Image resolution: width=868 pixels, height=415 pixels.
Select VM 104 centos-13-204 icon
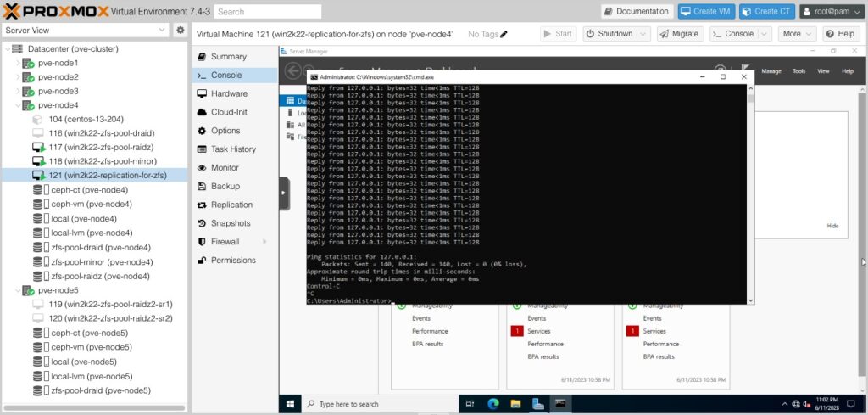coord(37,119)
